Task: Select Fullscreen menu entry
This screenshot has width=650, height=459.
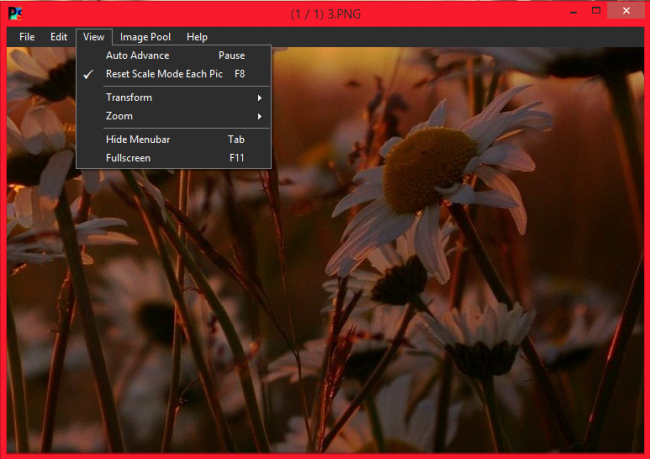Action: pyautogui.click(x=174, y=158)
